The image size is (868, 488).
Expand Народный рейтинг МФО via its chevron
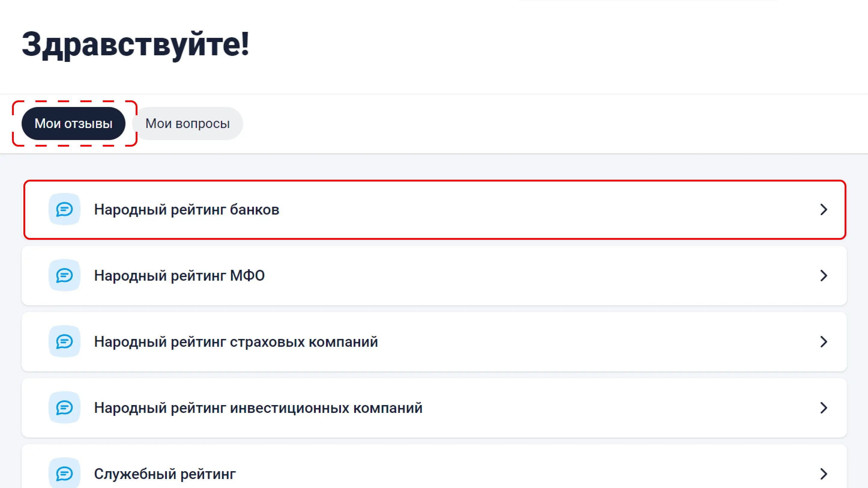[x=824, y=276]
